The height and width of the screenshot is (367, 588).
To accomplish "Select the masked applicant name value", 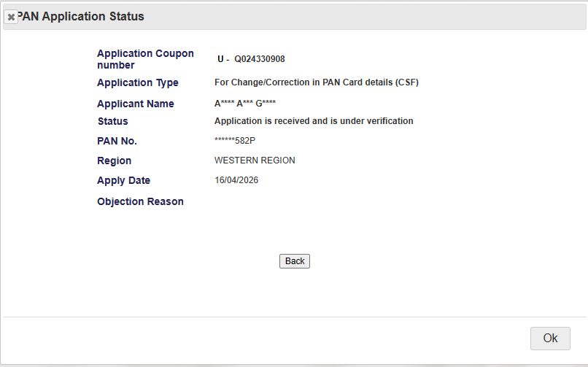I will click(245, 104).
